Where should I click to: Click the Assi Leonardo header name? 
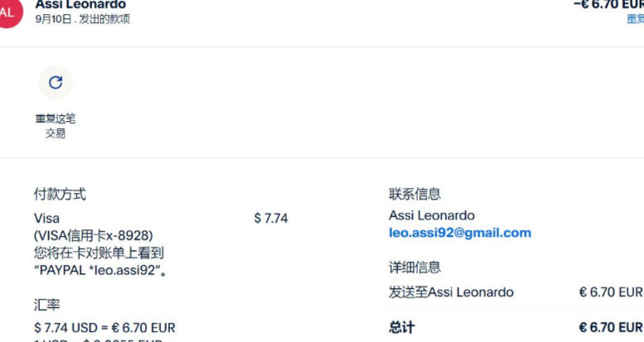(80, 5)
